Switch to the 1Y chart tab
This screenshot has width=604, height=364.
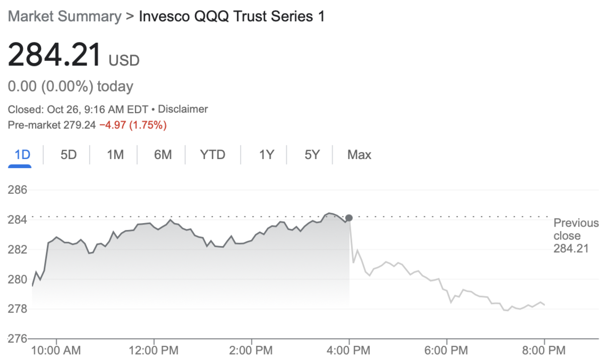(266, 155)
